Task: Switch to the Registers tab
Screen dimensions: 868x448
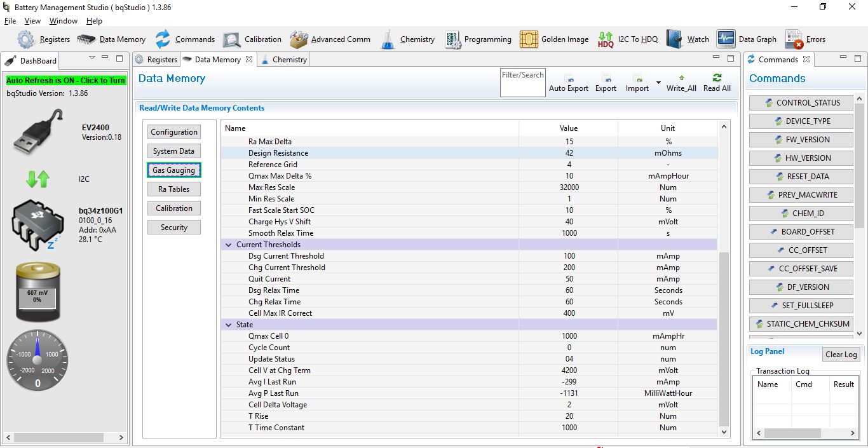Action: point(156,60)
